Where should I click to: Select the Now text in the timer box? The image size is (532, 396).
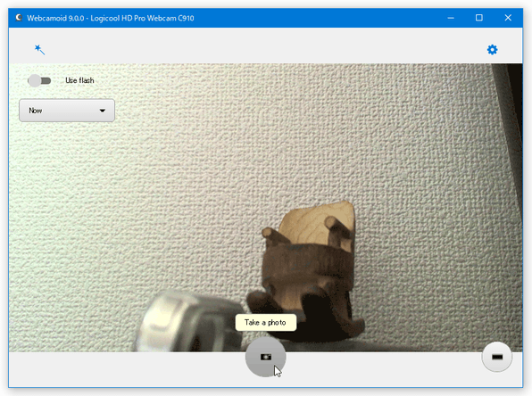36,111
